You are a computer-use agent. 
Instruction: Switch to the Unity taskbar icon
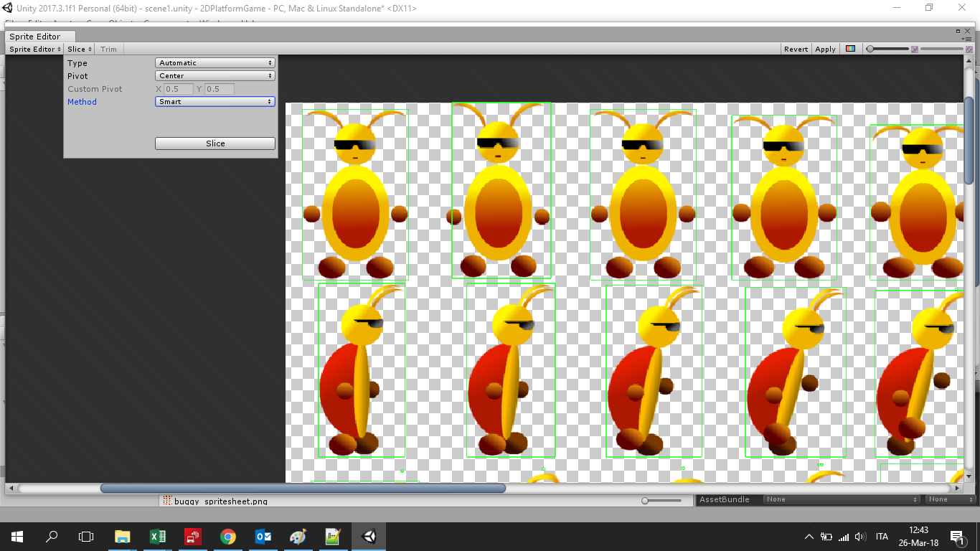click(x=369, y=536)
